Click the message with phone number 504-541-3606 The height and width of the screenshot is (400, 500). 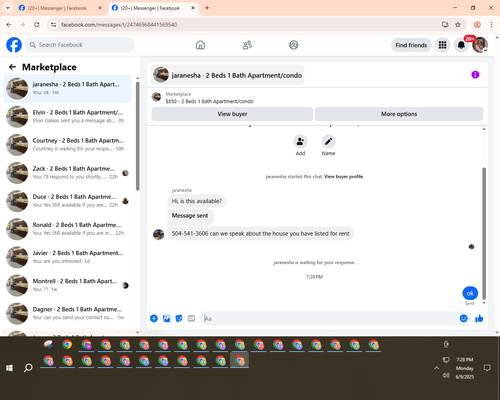tap(260, 234)
